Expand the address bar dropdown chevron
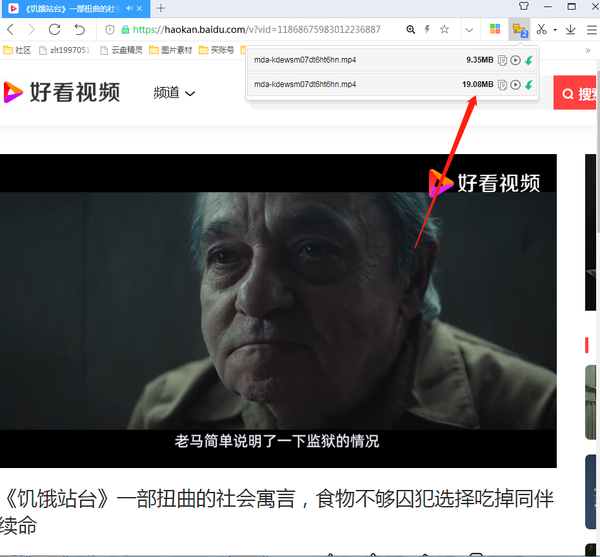The width and height of the screenshot is (600, 557). [x=469, y=30]
